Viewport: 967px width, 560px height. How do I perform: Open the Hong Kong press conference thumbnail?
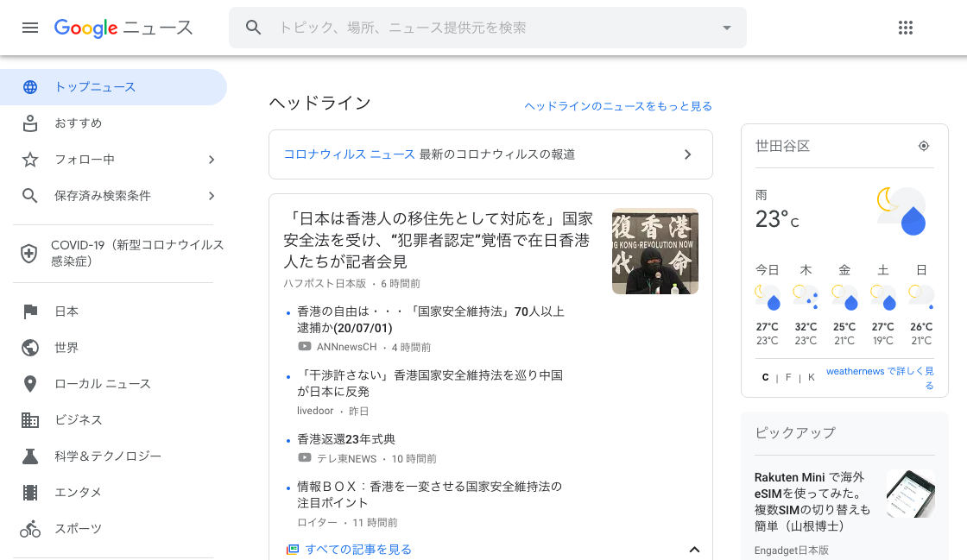point(655,251)
